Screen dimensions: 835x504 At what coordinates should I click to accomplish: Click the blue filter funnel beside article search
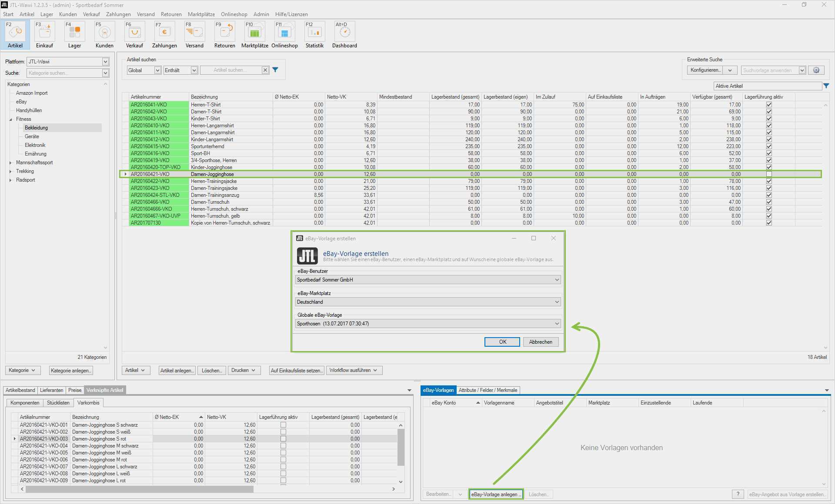pos(275,70)
